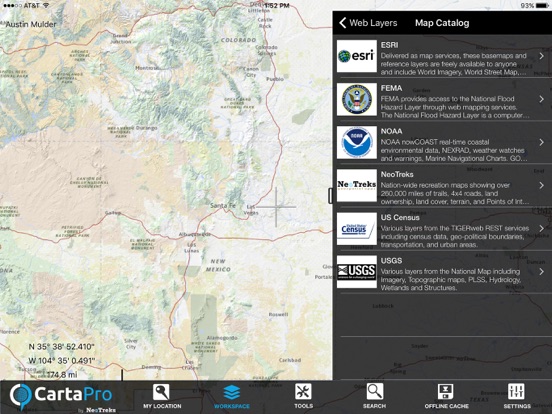Tap the Santa Fe label on map
Image resolution: width=552 pixels, height=414 pixels.
click(222, 205)
